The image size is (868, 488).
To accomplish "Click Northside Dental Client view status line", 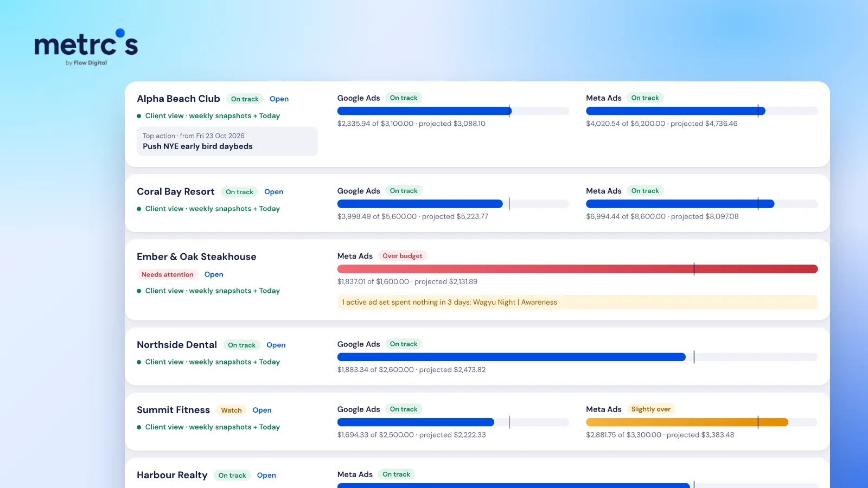I will click(x=208, y=362).
